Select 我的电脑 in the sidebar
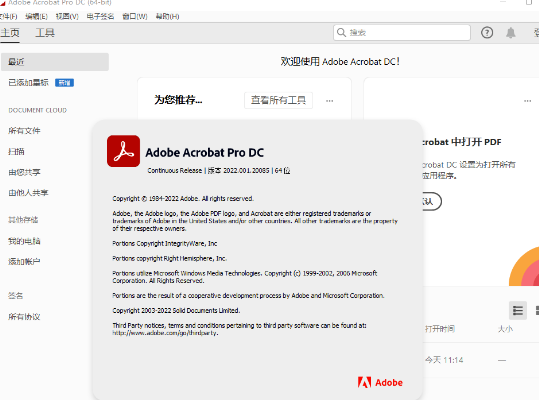 tap(24, 241)
